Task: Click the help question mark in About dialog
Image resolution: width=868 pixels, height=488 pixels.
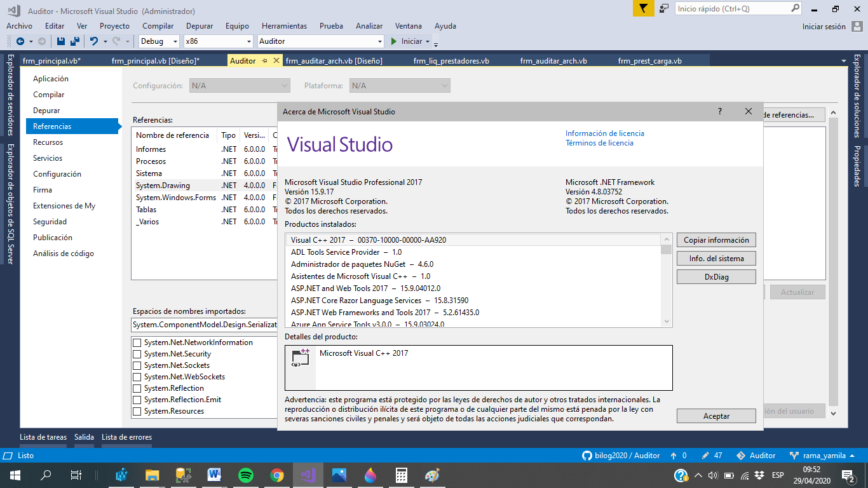Action: [720, 111]
